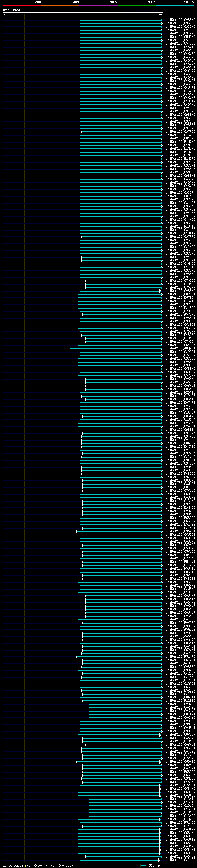Select the UniRef100_B6S3A1 label
The width and height of the screenshot is (197, 868).
180,769
